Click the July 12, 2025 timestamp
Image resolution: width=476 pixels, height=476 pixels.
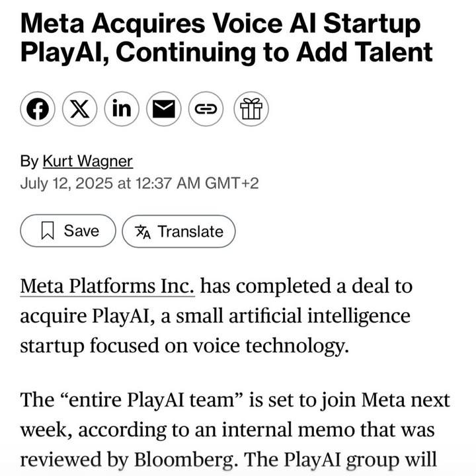139,183
